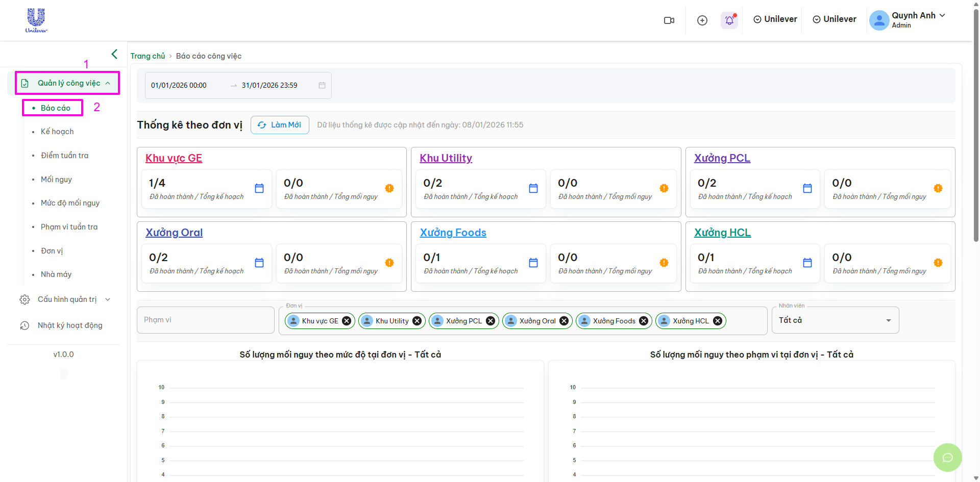Viewport: 980px width, 482px height.
Task: Click the calendar icon in date range field
Action: coord(322,85)
